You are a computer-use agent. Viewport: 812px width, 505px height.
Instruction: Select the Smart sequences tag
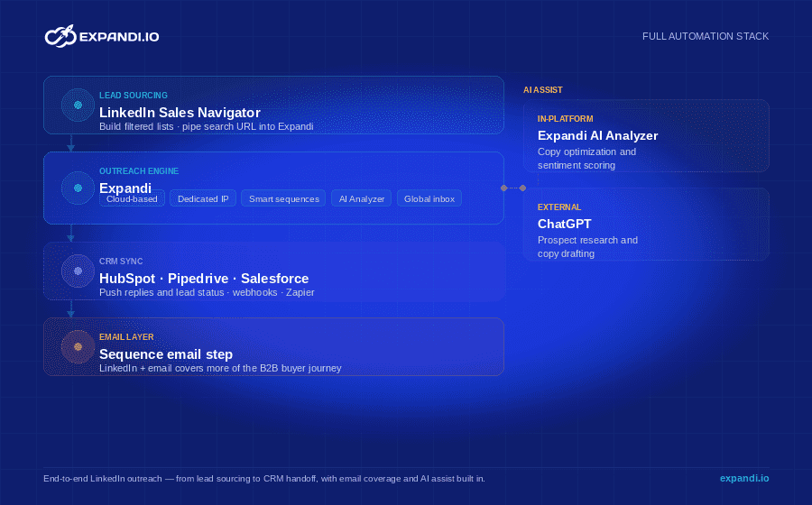(x=283, y=198)
